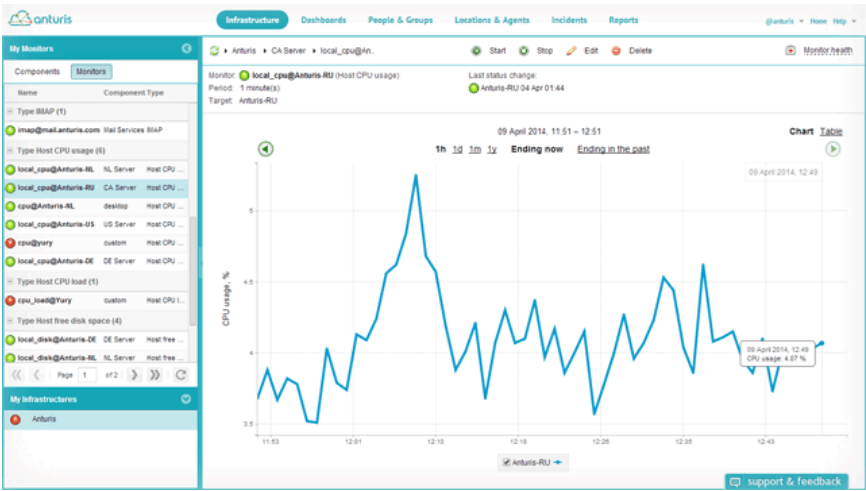The image size is (866, 491).
Task: Click the monitors list vertical scrollbar
Action: pyautogui.click(x=193, y=271)
